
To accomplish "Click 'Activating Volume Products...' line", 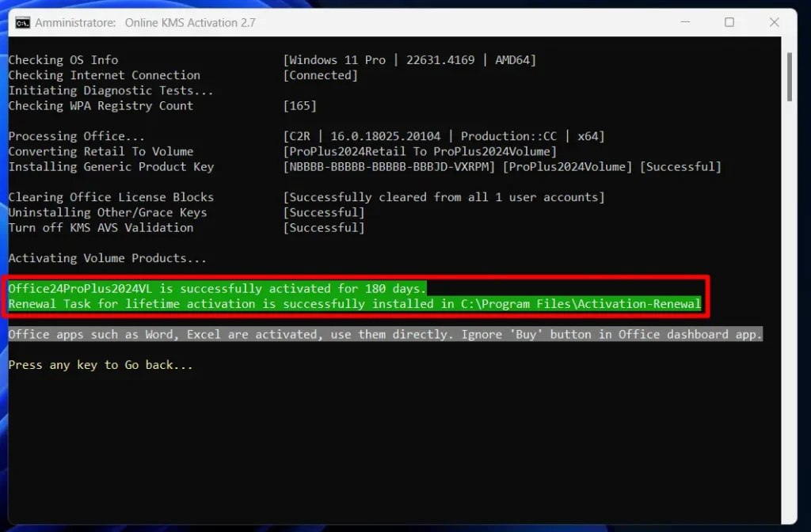I will [108, 259].
